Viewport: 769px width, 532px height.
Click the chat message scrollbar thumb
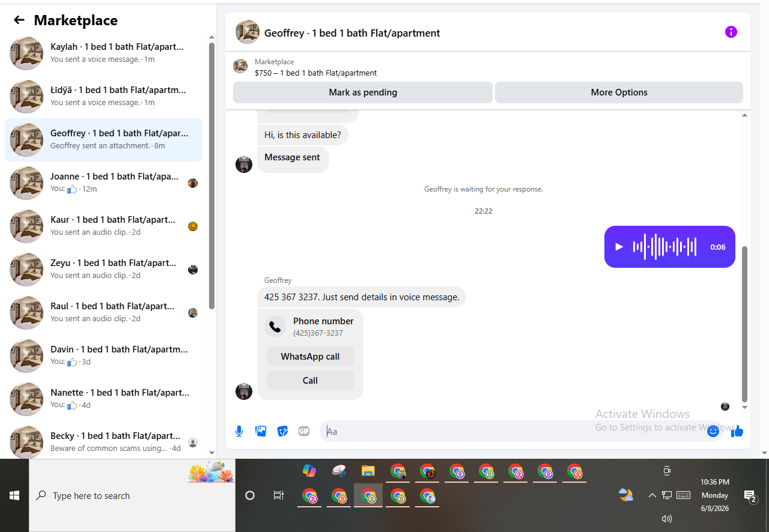[745, 324]
